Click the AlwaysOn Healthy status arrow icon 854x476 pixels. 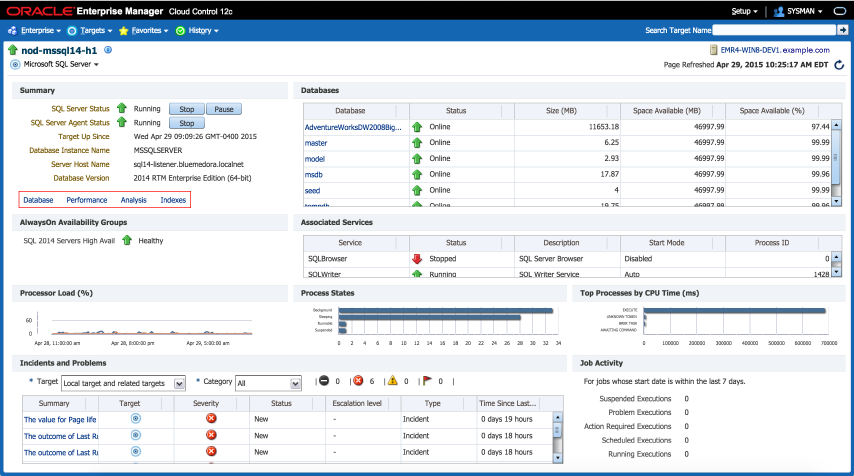[x=127, y=240]
